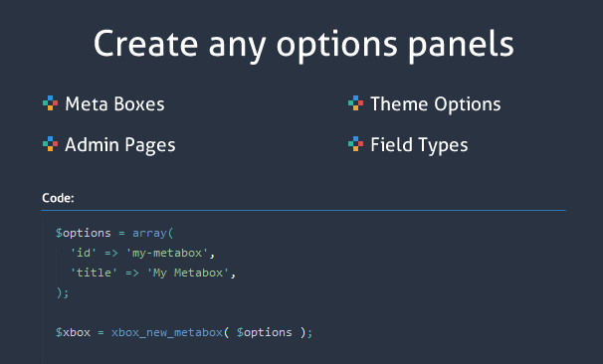Image resolution: width=603 pixels, height=364 pixels.
Task: Click the array( keyword in code
Action: click(x=152, y=234)
